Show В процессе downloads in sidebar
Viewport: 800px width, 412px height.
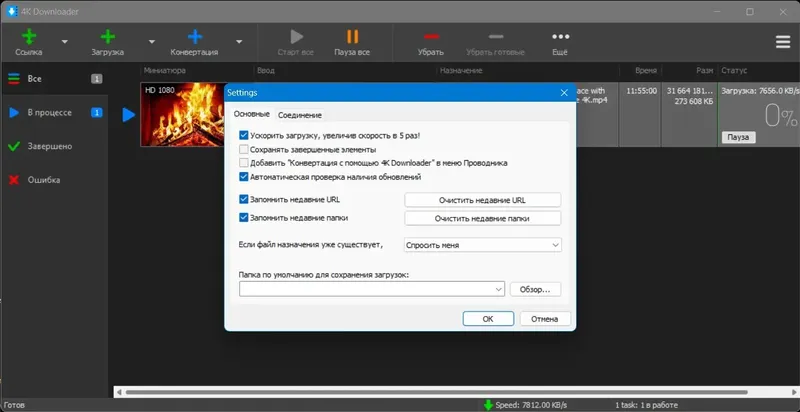pyautogui.click(x=54, y=113)
